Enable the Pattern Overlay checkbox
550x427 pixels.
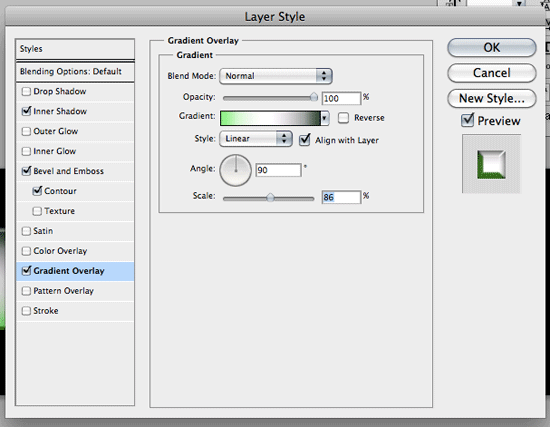click(x=26, y=291)
